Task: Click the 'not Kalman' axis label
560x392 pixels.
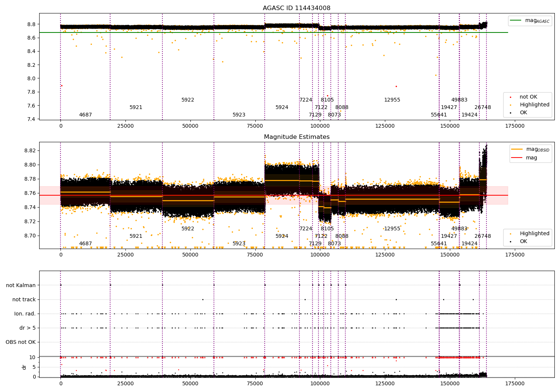Action: tap(21, 286)
